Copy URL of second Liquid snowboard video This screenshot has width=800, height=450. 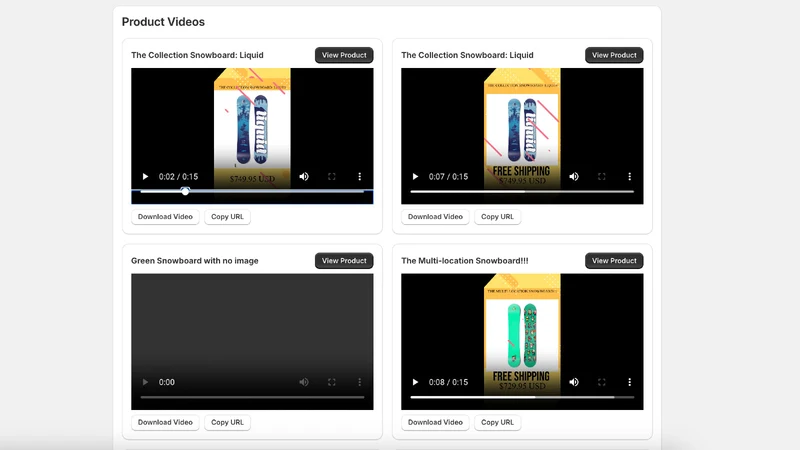coord(497,217)
